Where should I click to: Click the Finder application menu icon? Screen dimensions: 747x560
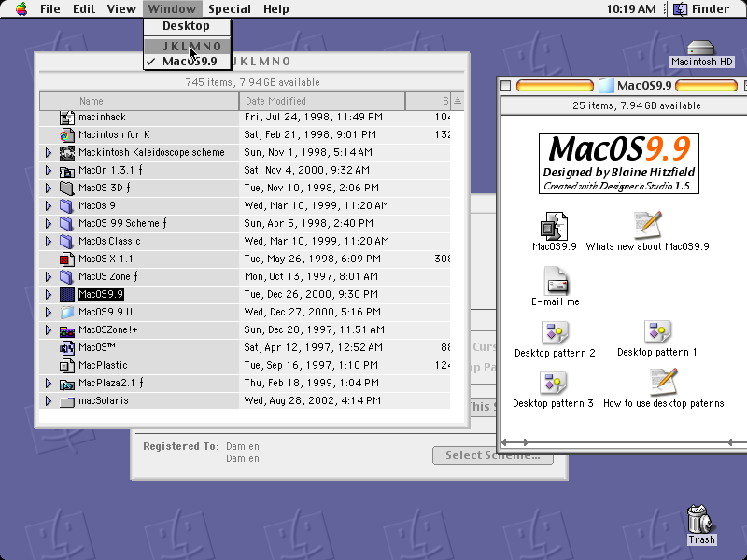click(680, 8)
